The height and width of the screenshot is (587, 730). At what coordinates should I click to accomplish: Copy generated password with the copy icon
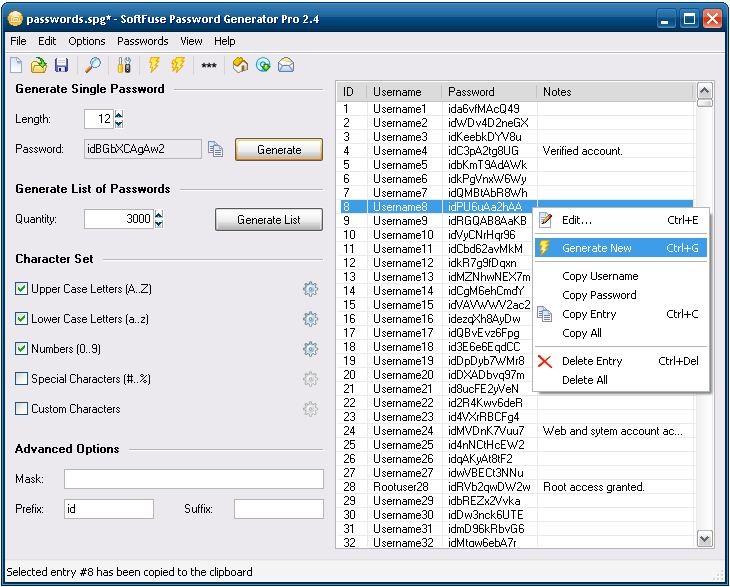point(215,149)
